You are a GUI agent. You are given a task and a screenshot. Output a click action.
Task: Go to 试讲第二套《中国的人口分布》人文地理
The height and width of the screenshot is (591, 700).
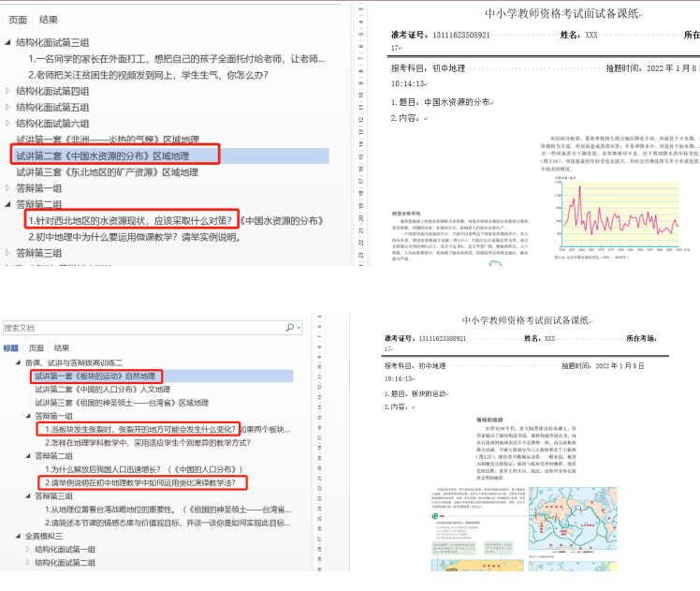[x=102, y=389]
